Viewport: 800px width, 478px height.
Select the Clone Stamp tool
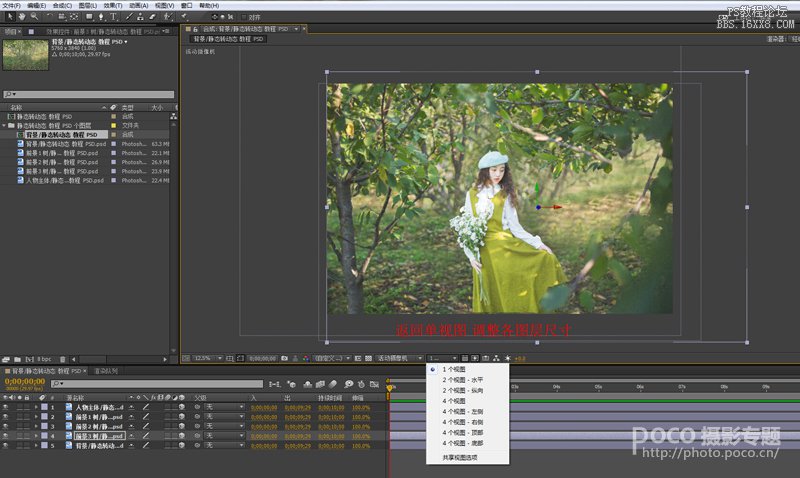[x=140, y=17]
